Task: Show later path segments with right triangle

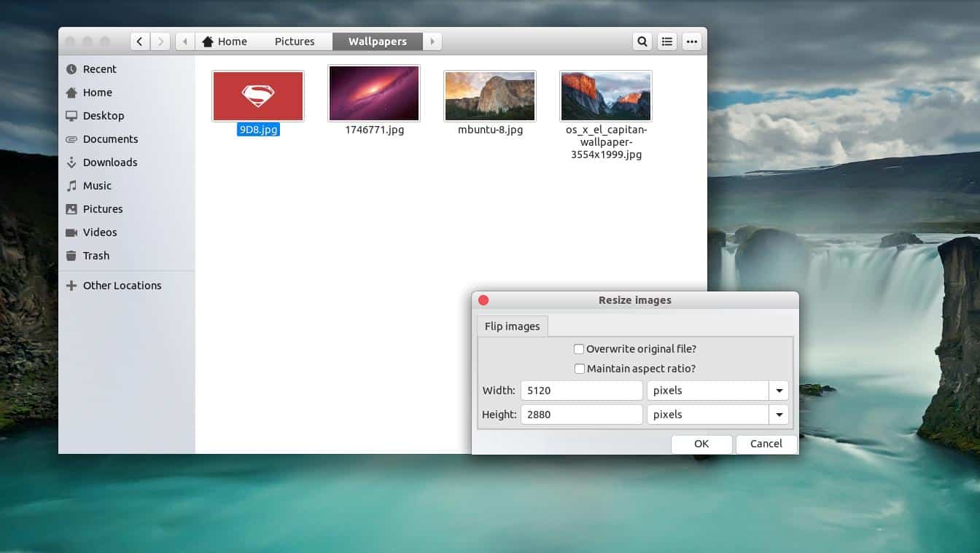Action: 433,42
